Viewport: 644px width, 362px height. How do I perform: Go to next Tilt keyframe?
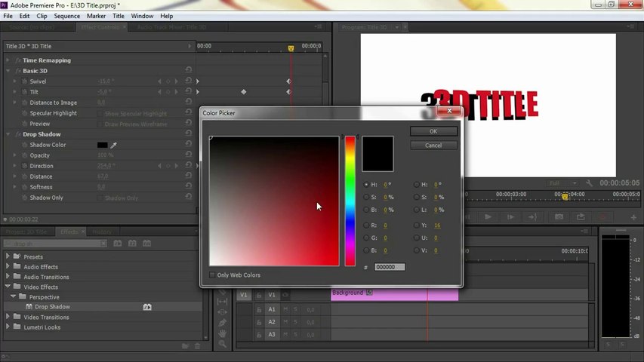(176, 92)
